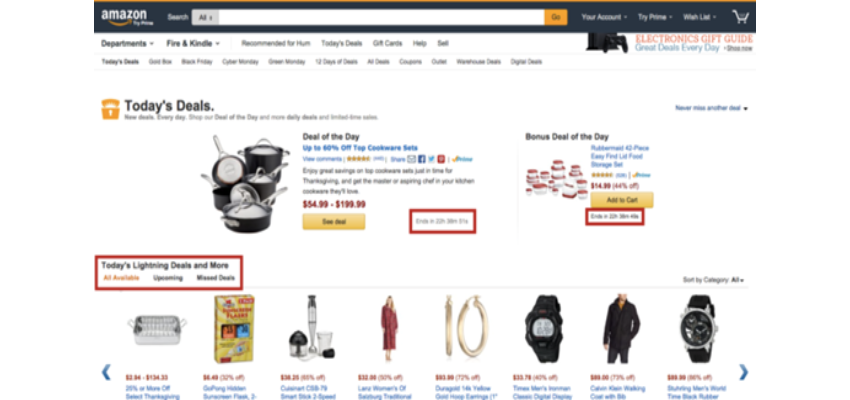Open the shopping cart icon
The image size is (850, 400).
click(x=740, y=17)
